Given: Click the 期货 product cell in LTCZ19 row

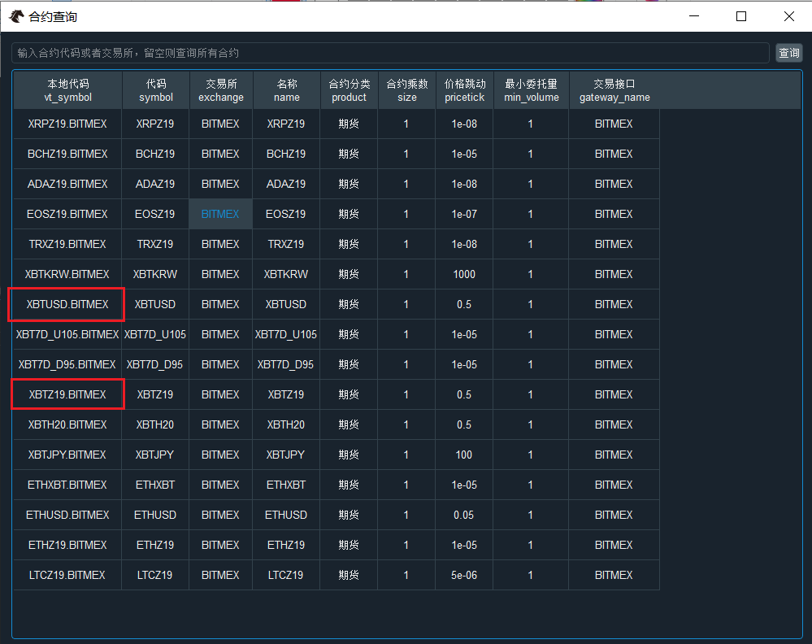Looking at the screenshot, I should [349, 575].
